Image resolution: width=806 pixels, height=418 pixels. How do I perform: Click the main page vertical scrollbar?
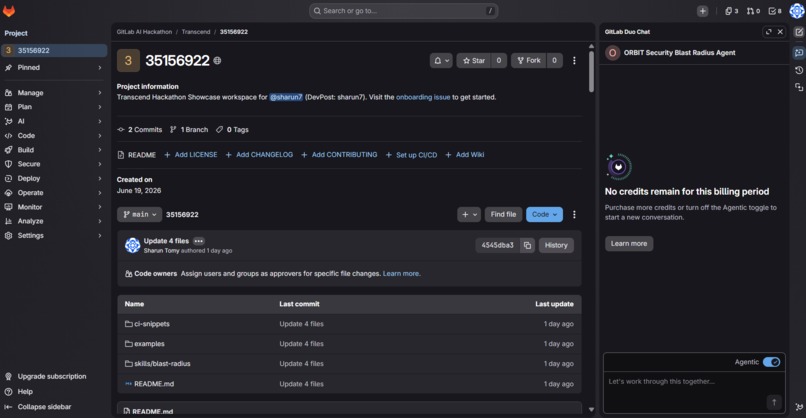pyautogui.click(x=591, y=72)
